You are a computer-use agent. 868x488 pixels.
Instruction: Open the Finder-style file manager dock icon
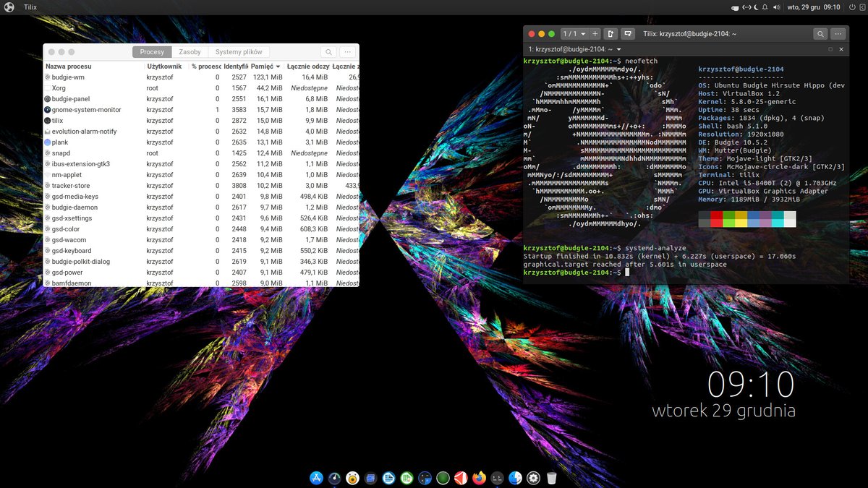[515, 478]
